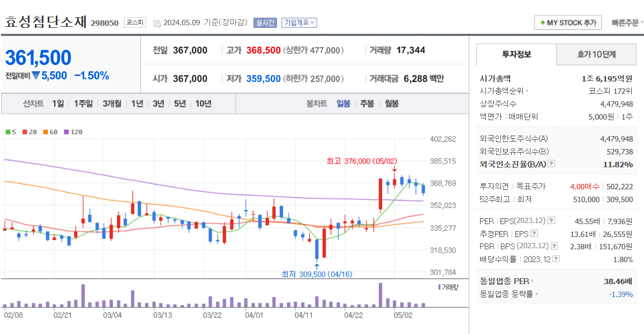This screenshot has width=644, height=334.
Task: Click the 거래량 value 17,344
Action: pyautogui.click(x=411, y=50)
